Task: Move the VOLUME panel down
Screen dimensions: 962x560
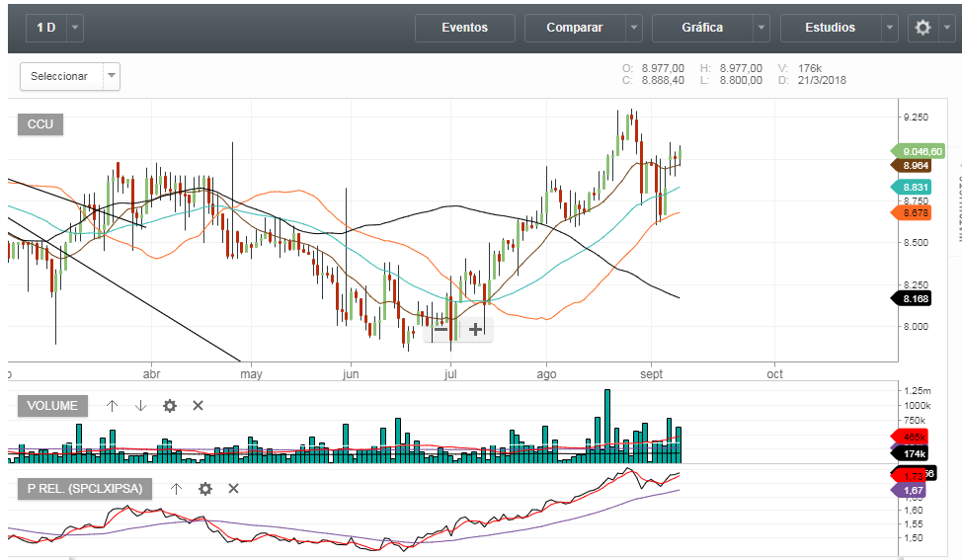Action: coord(140,406)
